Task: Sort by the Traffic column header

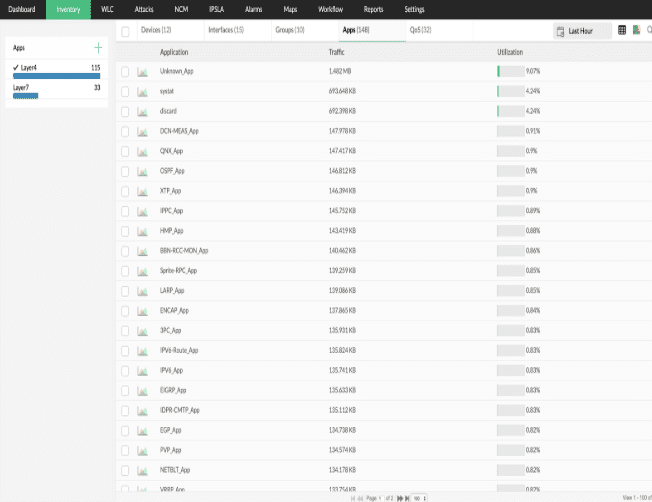Action: pos(338,51)
